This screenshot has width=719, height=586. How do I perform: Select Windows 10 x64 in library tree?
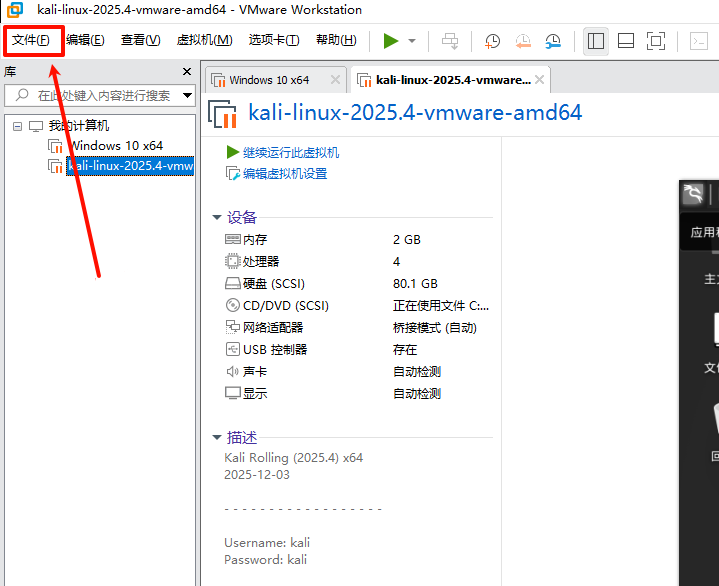(x=116, y=146)
